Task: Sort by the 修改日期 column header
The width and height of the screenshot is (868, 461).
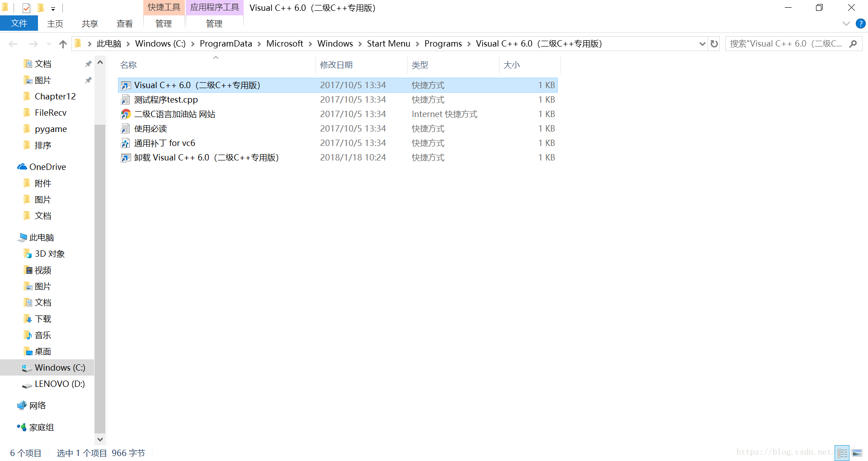Action: click(x=362, y=65)
